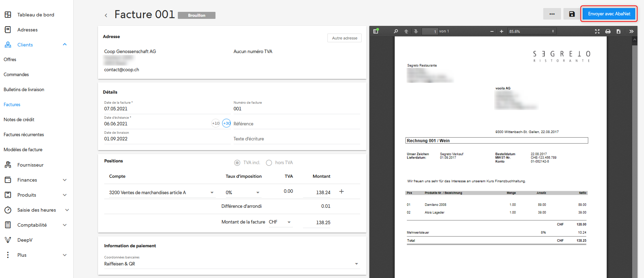Viewport: 644px width, 278px height.
Task: Open the Tableau de bord dashboard
Action: click(x=36, y=15)
